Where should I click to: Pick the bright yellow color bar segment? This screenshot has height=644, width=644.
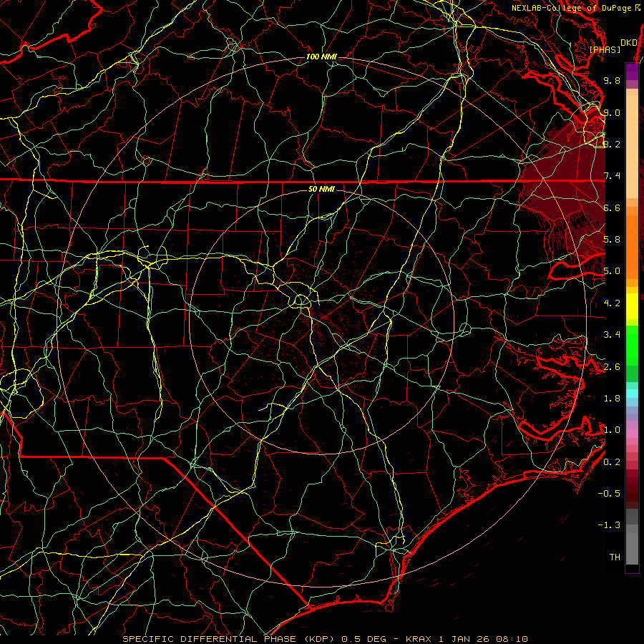click(x=632, y=306)
